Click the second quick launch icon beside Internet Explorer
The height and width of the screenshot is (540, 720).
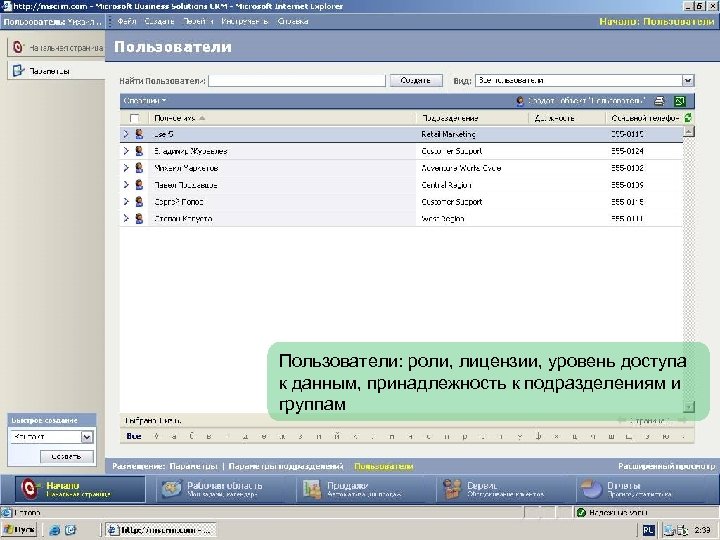coord(70,530)
